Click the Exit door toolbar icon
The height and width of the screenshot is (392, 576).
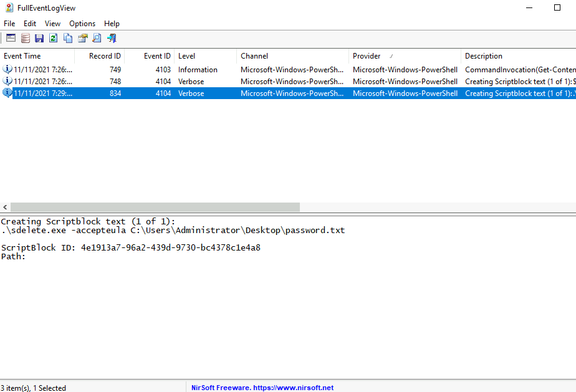tap(112, 39)
